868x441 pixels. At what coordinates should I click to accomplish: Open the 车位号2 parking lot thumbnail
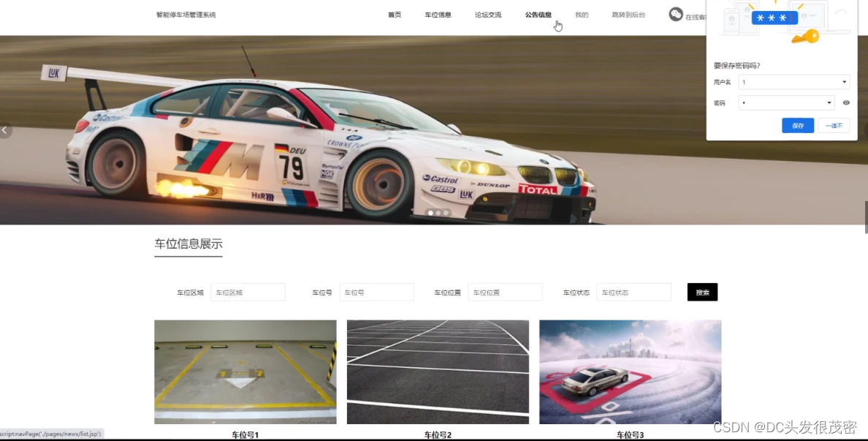[x=438, y=372]
